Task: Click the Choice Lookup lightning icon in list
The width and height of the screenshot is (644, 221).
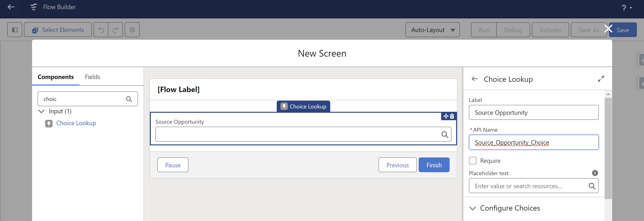Action: (49, 123)
